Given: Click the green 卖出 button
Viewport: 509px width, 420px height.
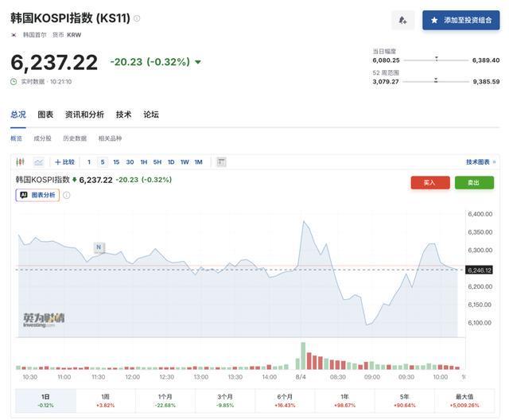Looking at the screenshot, I should [x=474, y=183].
